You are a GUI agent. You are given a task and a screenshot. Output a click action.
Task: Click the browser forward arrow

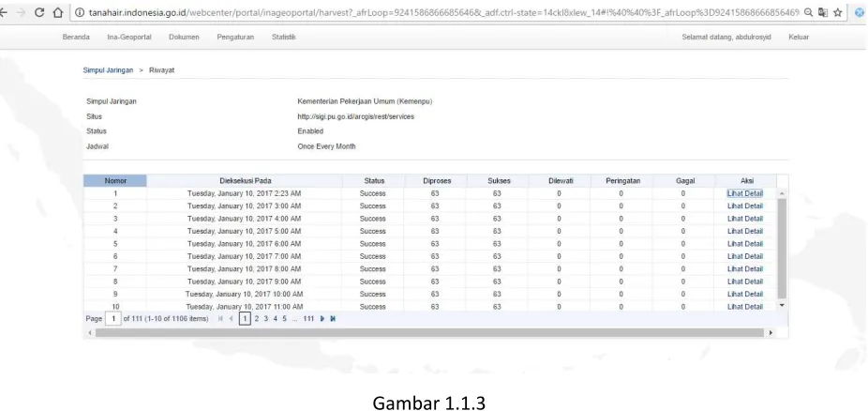(x=21, y=13)
